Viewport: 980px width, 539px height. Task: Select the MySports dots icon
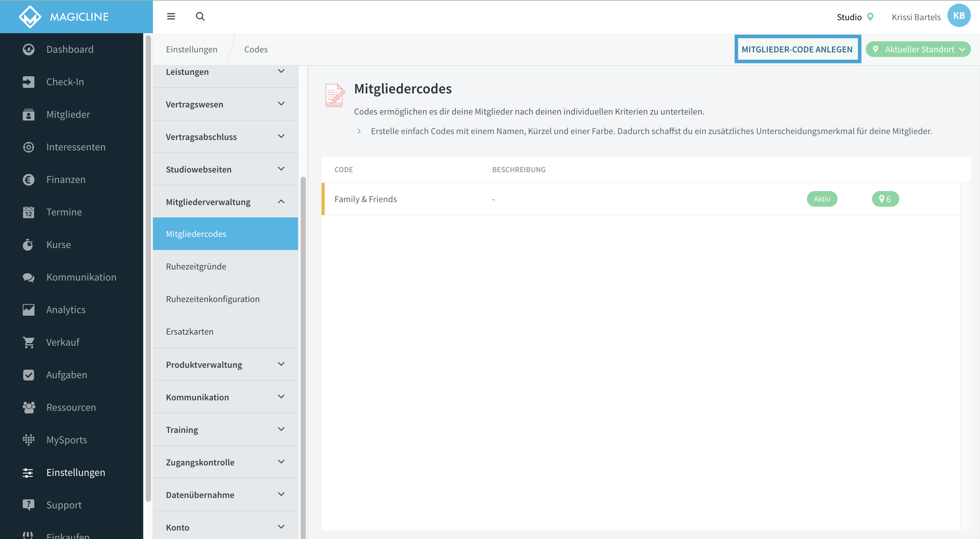pos(29,440)
